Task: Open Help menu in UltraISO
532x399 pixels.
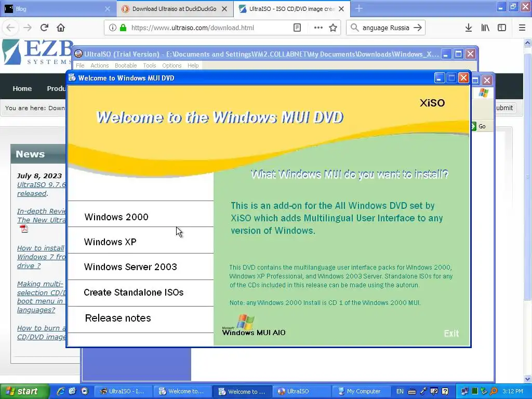Action: point(193,65)
